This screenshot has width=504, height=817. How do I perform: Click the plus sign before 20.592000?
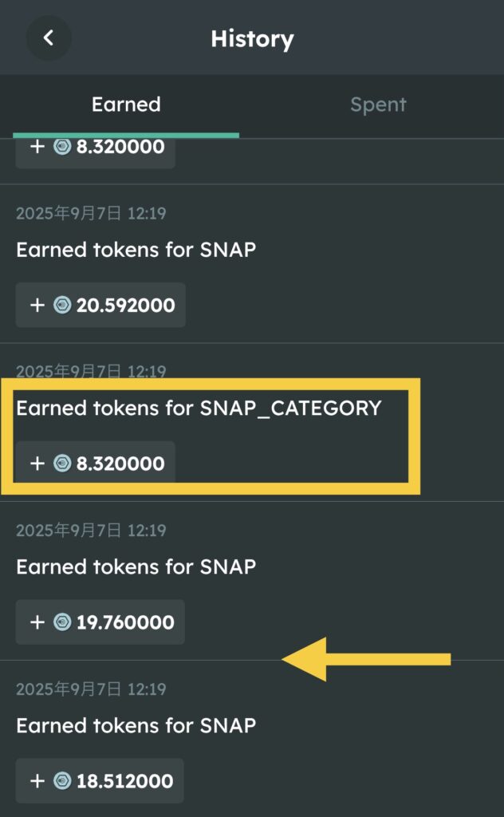coord(37,305)
